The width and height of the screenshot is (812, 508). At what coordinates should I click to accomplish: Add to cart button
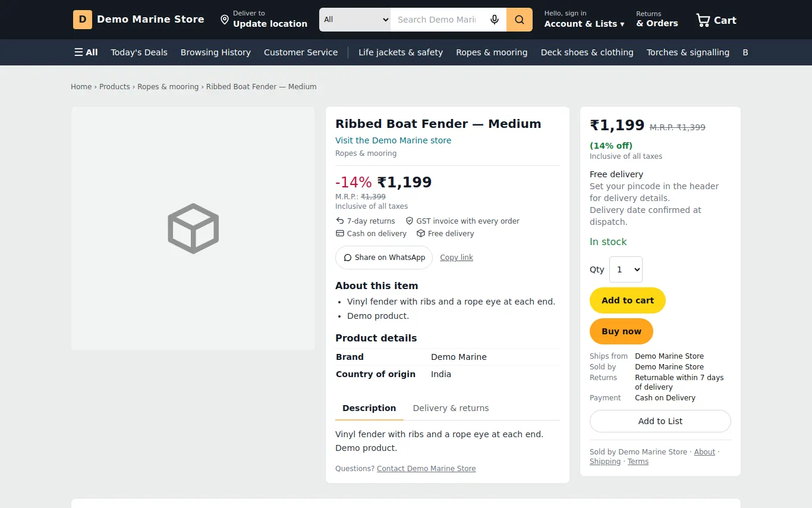[x=628, y=300]
